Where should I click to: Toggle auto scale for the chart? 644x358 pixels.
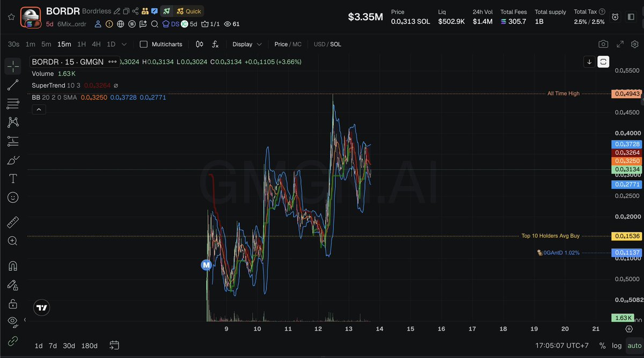click(x=634, y=346)
